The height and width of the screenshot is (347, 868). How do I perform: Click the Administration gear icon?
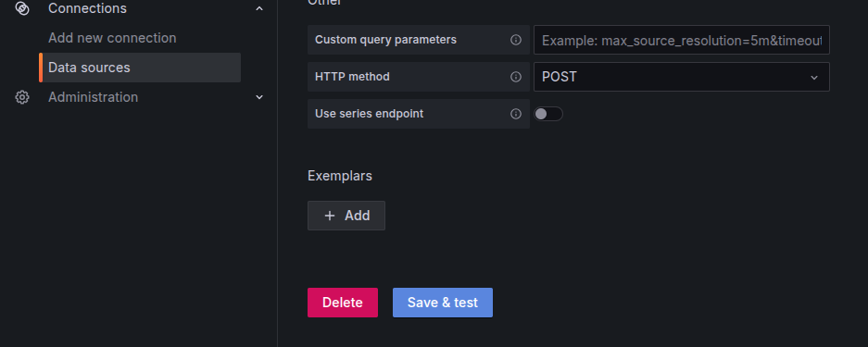coord(21,97)
